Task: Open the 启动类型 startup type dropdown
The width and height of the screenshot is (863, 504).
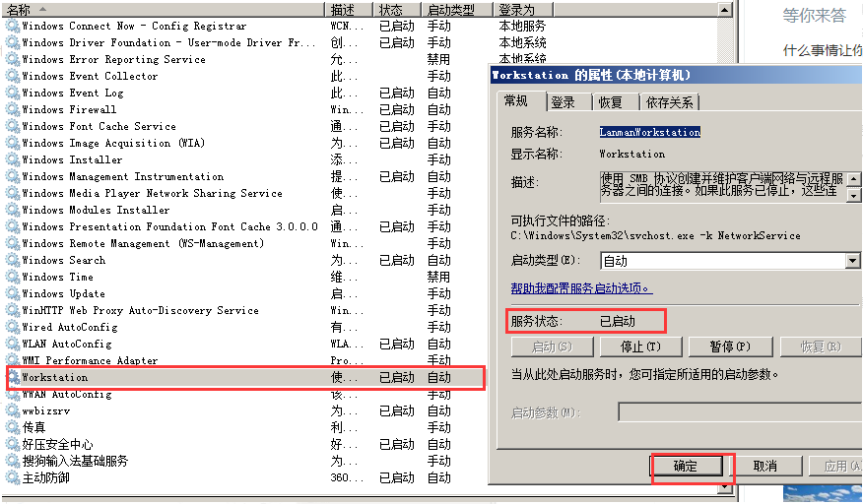Action: pyautogui.click(x=853, y=261)
